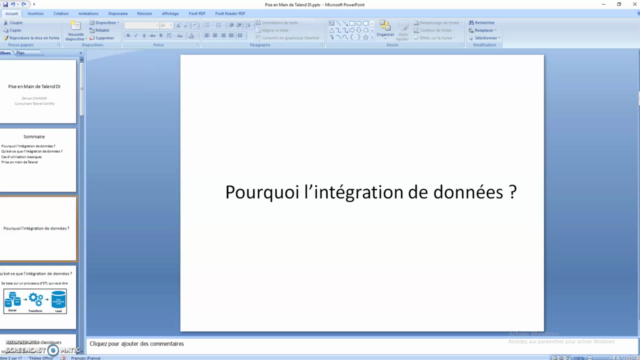This screenshot has width=640, height=360.
Task: Toggle strikethrough formatting
Action: point(152,36)
